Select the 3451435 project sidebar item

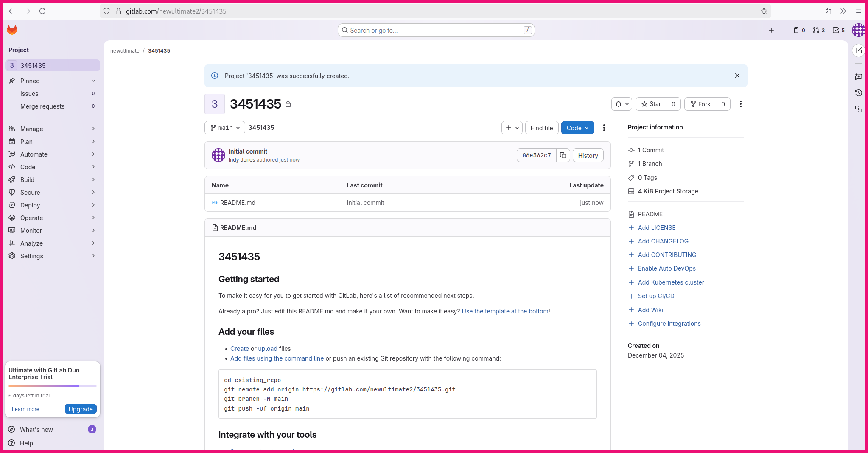(x=53, y=65)
